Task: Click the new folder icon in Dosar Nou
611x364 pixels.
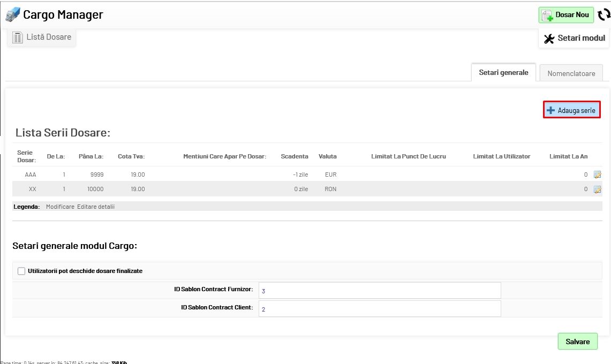Action: 547,16
